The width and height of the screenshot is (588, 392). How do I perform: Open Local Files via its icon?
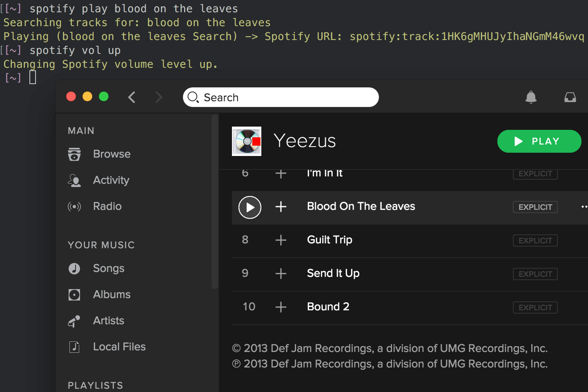coord(74,346)
